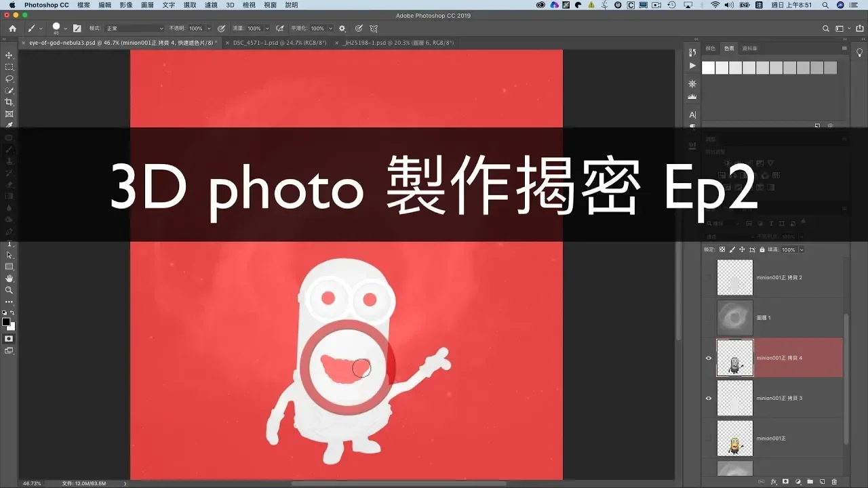Screen dimensions: 868x488
Task: Click the foreground color box
Action: 6,321
